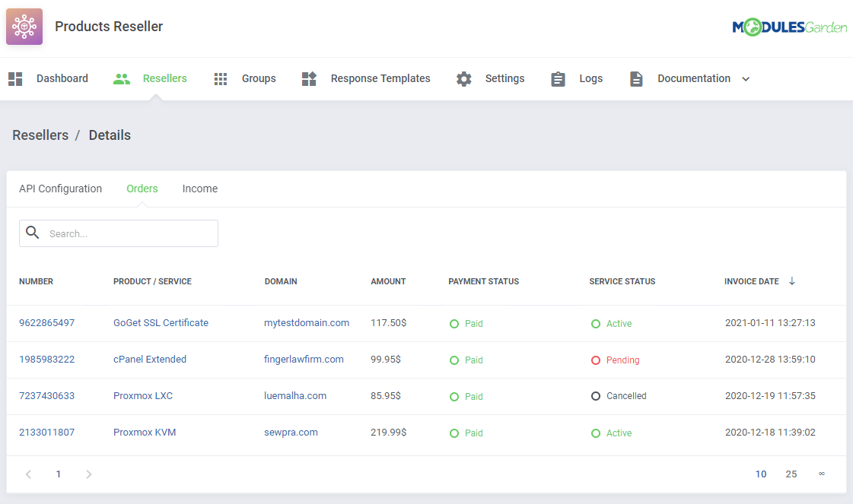Image resolution: width=853 pixels, height=504 pixels.
Task: Click amount 219.99$
Action: point(388,433)
